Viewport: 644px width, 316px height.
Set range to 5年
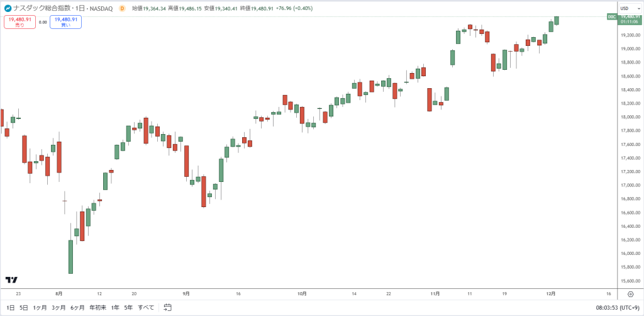[129, 307]
